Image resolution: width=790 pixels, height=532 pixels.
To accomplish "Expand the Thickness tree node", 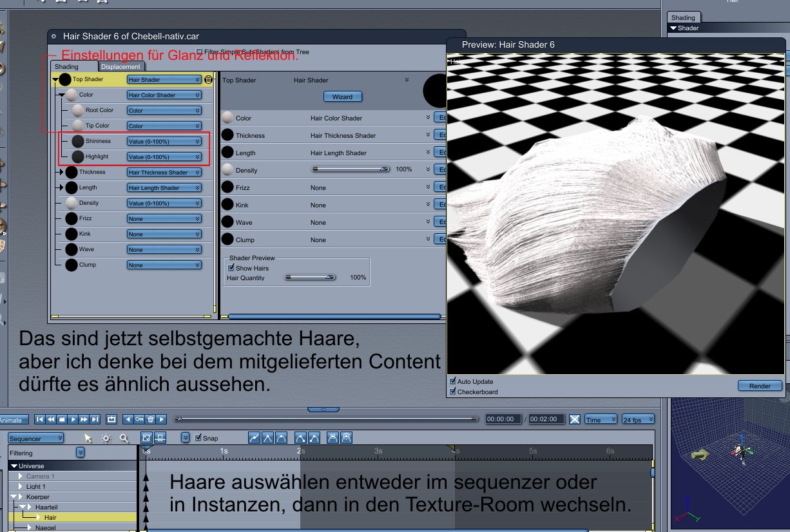I will point(62,172).
